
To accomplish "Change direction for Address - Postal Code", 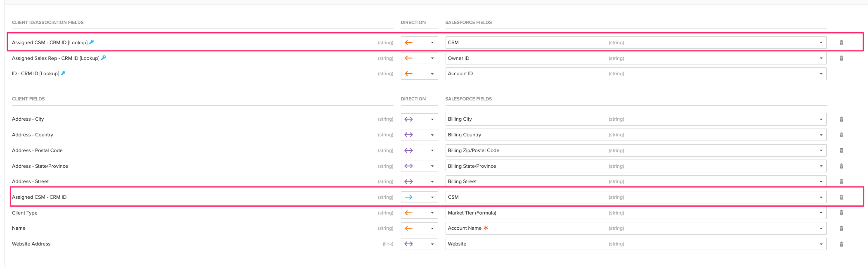I will click(x=419, y=150).
